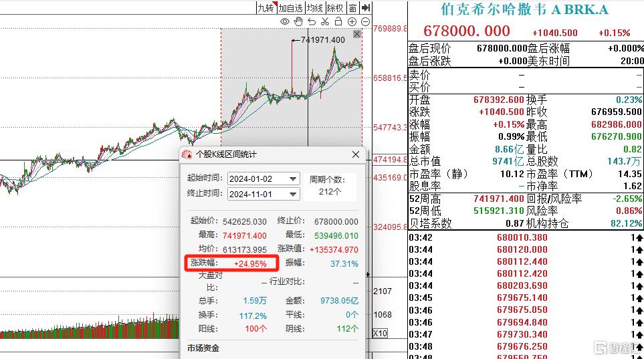Zoom in with the plus circle icon
Screen dimensions: 644x359
(352, 22)
